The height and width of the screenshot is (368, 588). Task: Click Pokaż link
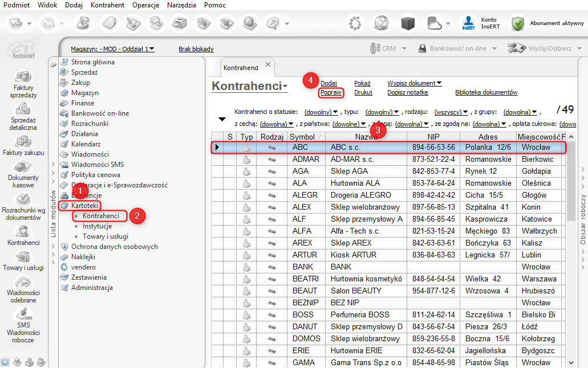(362, 83)
